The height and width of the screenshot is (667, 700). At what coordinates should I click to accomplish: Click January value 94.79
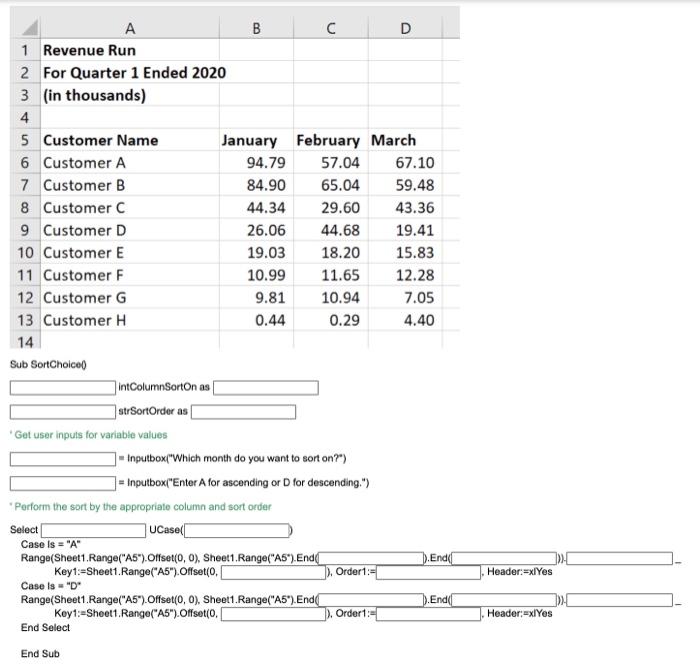[x=256, y=163]
